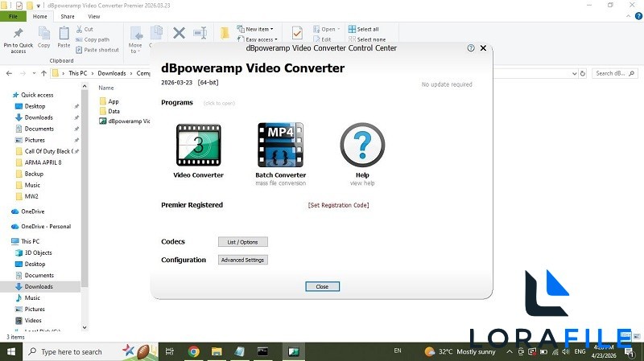Viewport: 644px width, 361px height.
Task: Open the File tab in Explorer
Action: click(13, 16)
